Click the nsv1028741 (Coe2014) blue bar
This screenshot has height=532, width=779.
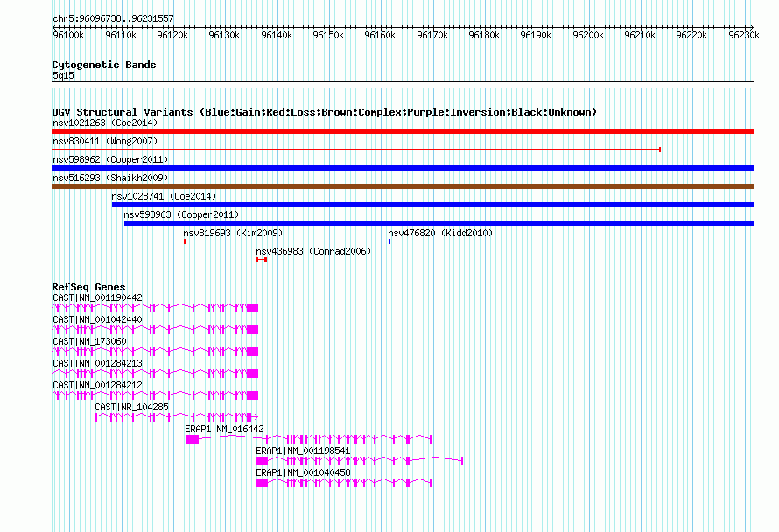click(433, 205)
